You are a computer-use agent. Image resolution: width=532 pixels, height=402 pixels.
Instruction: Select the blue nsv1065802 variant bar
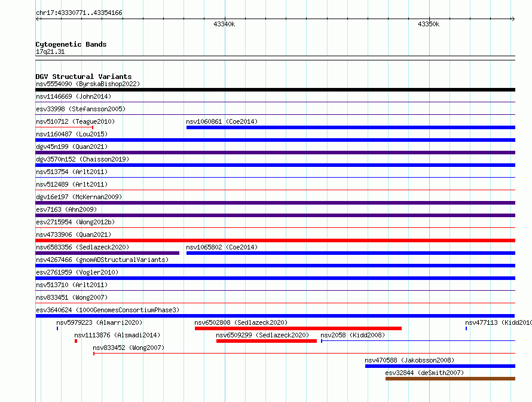(x=351, y=253)
